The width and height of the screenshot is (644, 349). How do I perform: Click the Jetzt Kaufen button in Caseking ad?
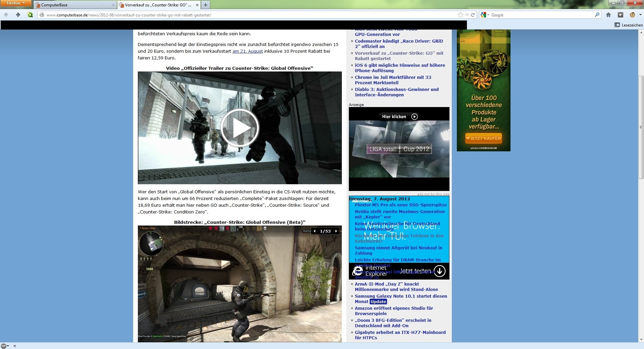483,138
